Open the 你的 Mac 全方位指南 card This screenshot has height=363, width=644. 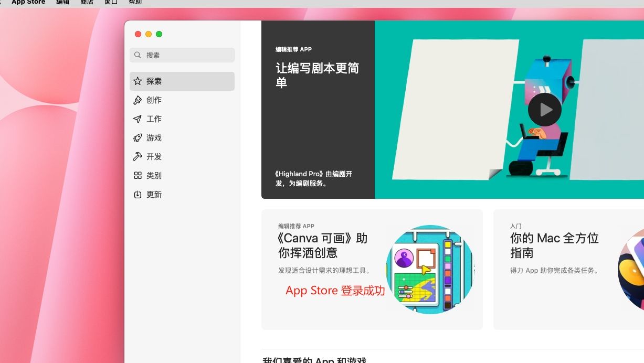(568, 270)
